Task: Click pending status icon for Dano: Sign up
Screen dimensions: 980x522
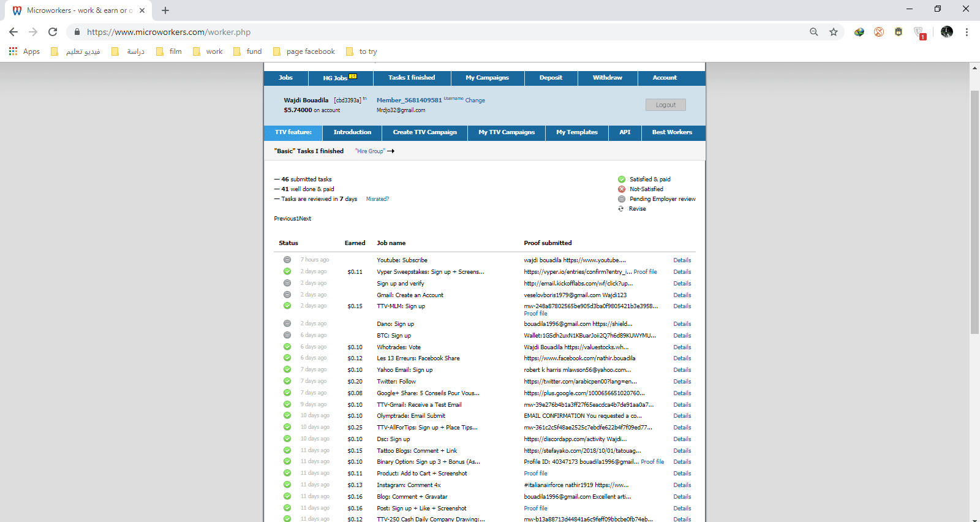Action: pos(287,323)
